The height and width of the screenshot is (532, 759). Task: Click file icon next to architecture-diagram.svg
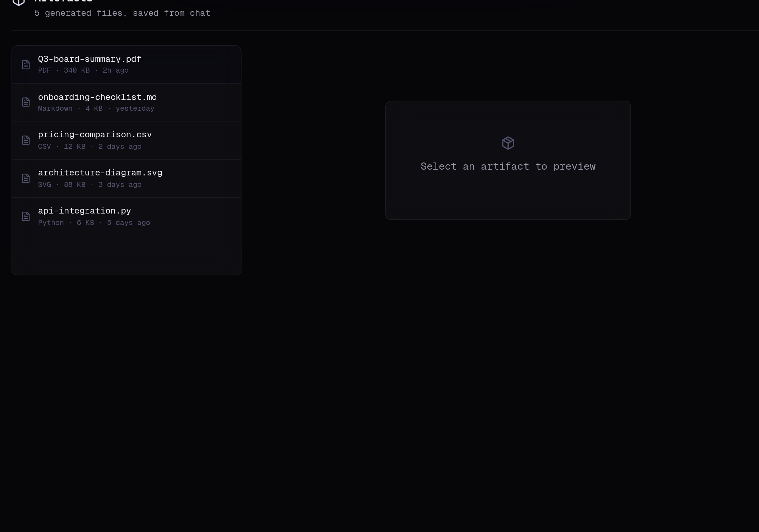coord(26,178)
